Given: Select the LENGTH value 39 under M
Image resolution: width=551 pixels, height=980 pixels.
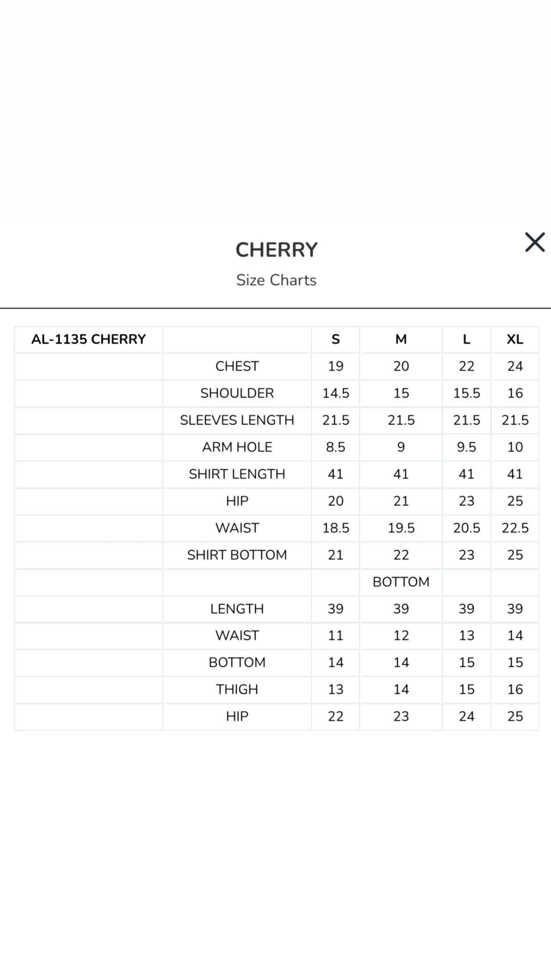Looking at the screenshot, I should [x=401, y=608].
